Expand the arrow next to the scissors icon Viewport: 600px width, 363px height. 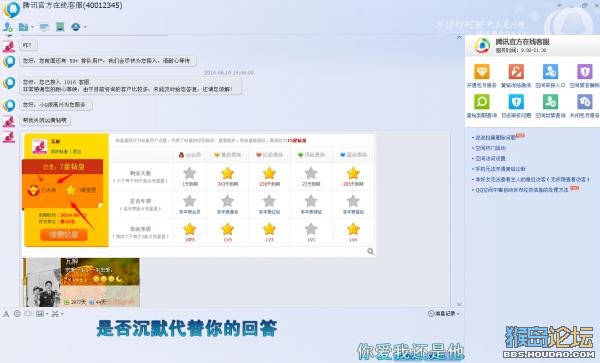pyautogui.click(x=62, y=314)
